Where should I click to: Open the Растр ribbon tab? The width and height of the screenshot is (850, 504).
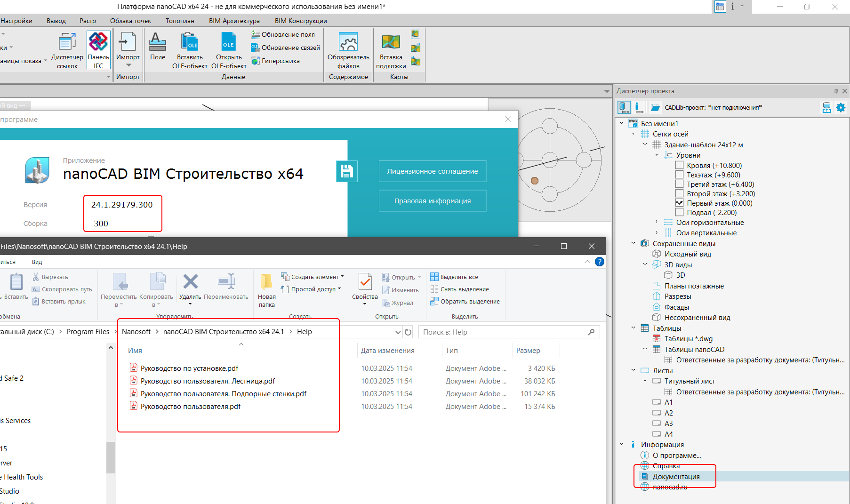(x=88, y=21)
